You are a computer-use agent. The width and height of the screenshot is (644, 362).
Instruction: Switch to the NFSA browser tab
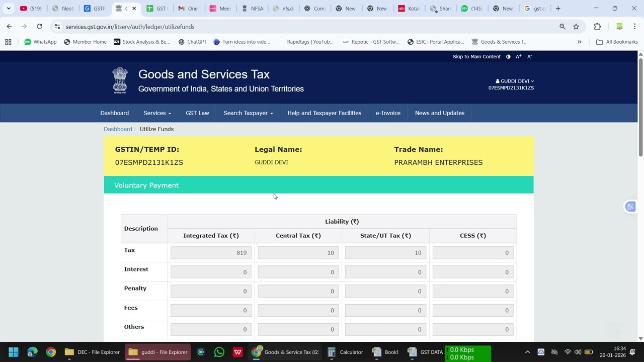coord(253,9)
